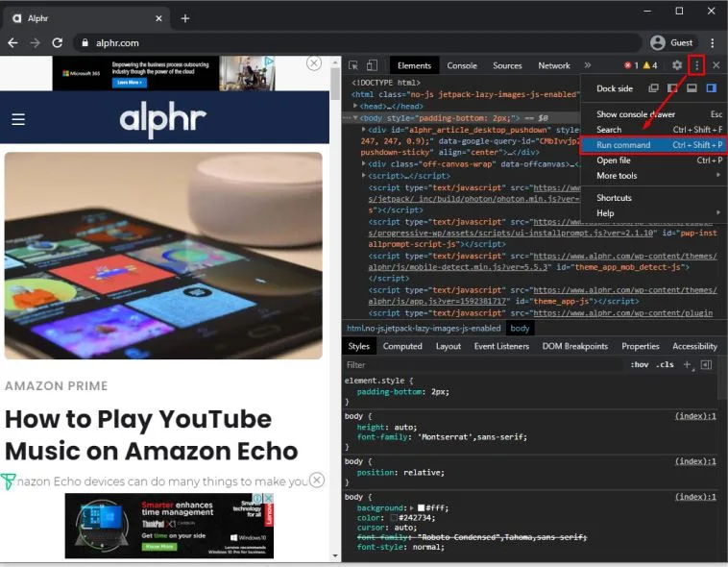Screen dimensions: 728x567
Task: Open a new browser tab
Action: pos(185,18)
